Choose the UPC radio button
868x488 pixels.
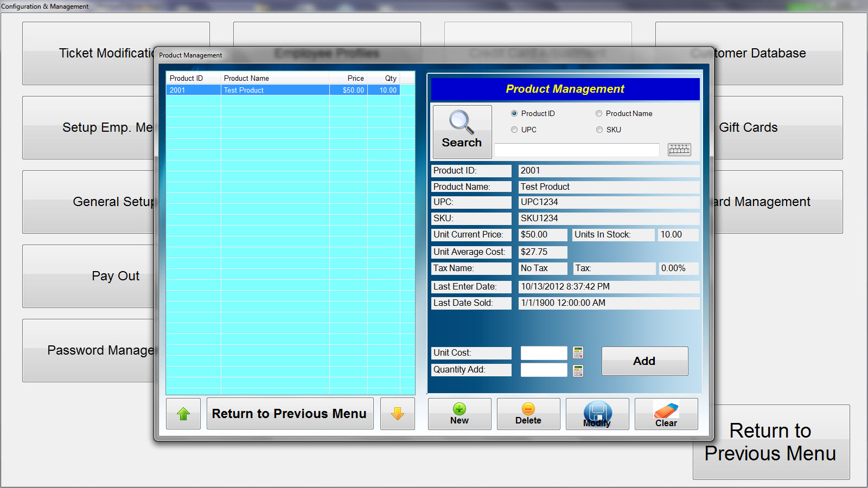(x=514, y=130)
